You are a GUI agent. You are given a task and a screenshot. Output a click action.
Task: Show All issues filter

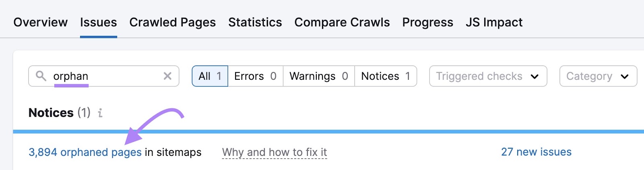[210, 76]
